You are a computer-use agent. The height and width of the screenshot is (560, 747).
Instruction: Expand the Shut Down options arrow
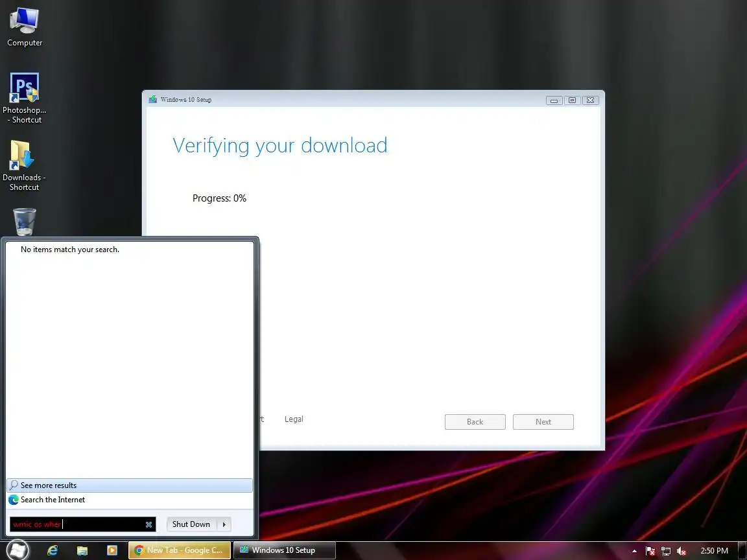224,524
